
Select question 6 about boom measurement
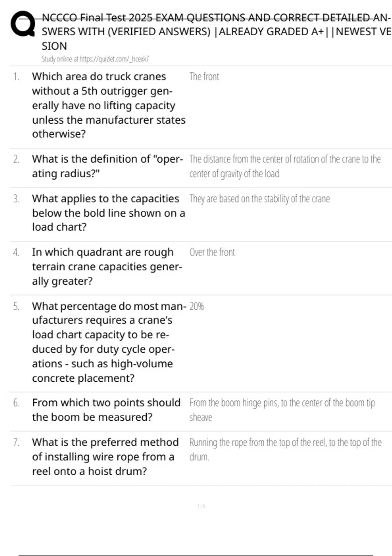point(106,410)
